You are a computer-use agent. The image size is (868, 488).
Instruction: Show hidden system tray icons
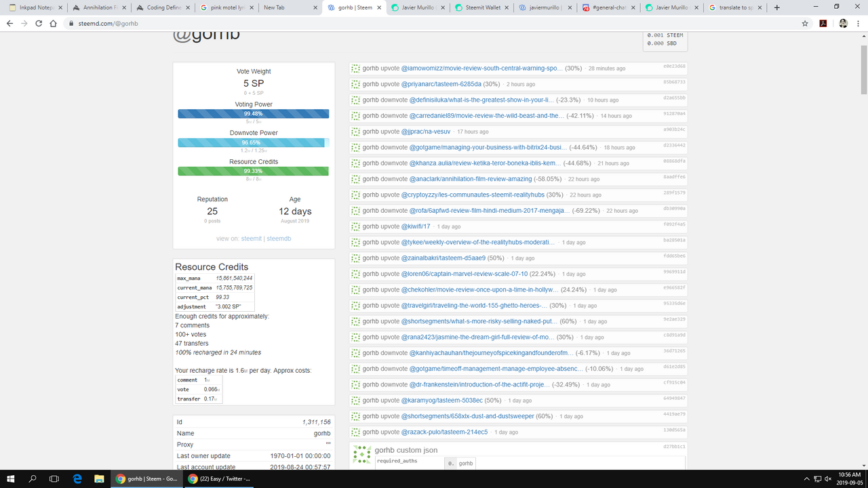[806, 479]
